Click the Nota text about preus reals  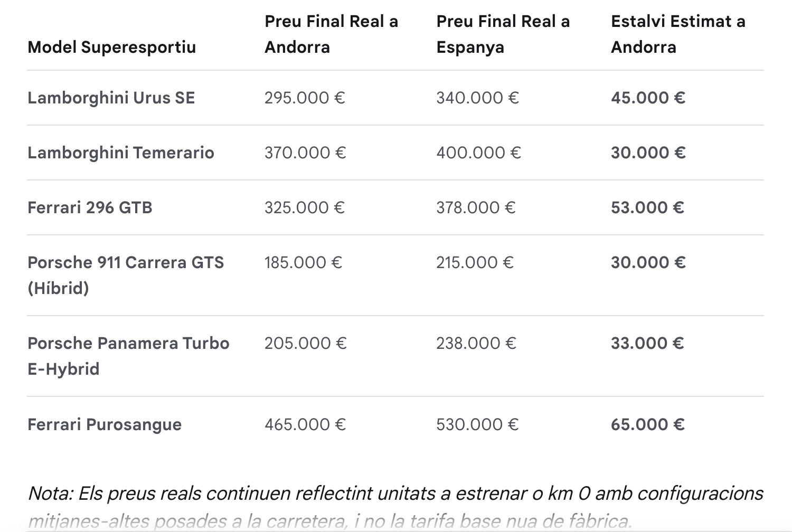[x=395, y=507]
